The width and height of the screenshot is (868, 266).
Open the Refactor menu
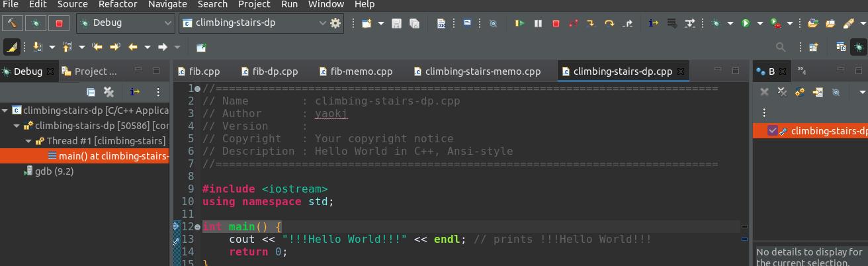click(x=118, y=5)
